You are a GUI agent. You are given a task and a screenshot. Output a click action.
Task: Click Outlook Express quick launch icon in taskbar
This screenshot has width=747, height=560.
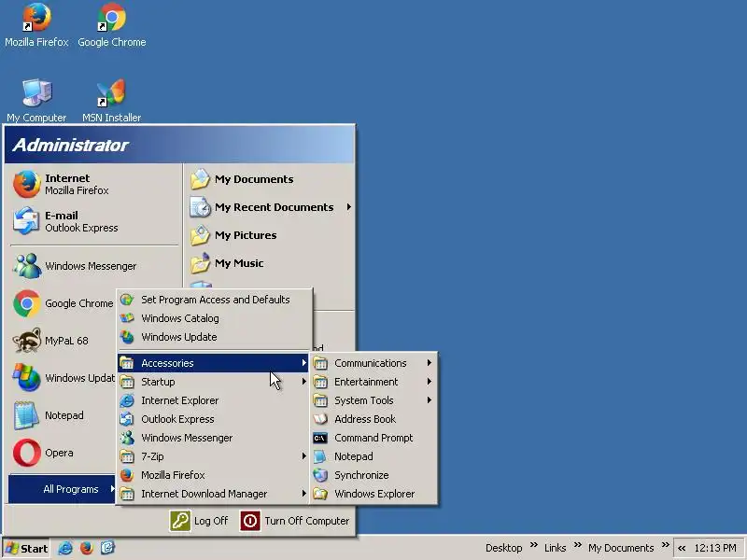(107, 548)
